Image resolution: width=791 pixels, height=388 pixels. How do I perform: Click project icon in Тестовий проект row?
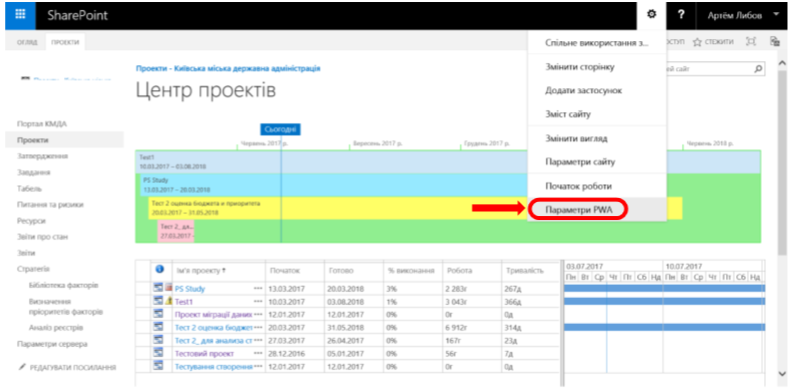(159, 353)
